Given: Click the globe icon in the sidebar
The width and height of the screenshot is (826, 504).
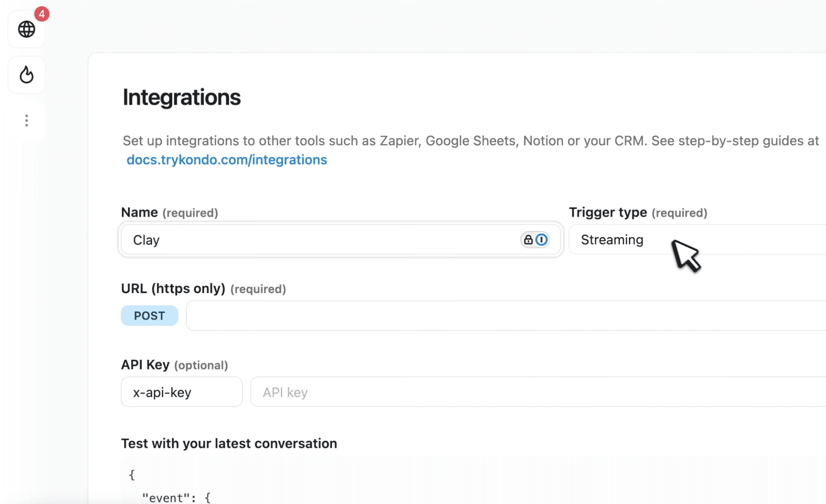Looking at the screenshot, I should click(27, 29).
